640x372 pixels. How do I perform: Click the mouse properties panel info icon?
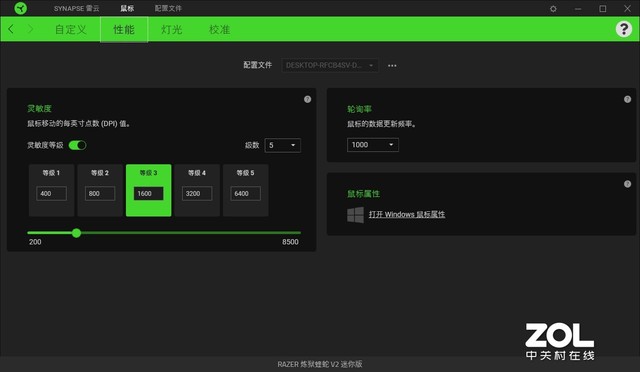click(x=627, y=184)
